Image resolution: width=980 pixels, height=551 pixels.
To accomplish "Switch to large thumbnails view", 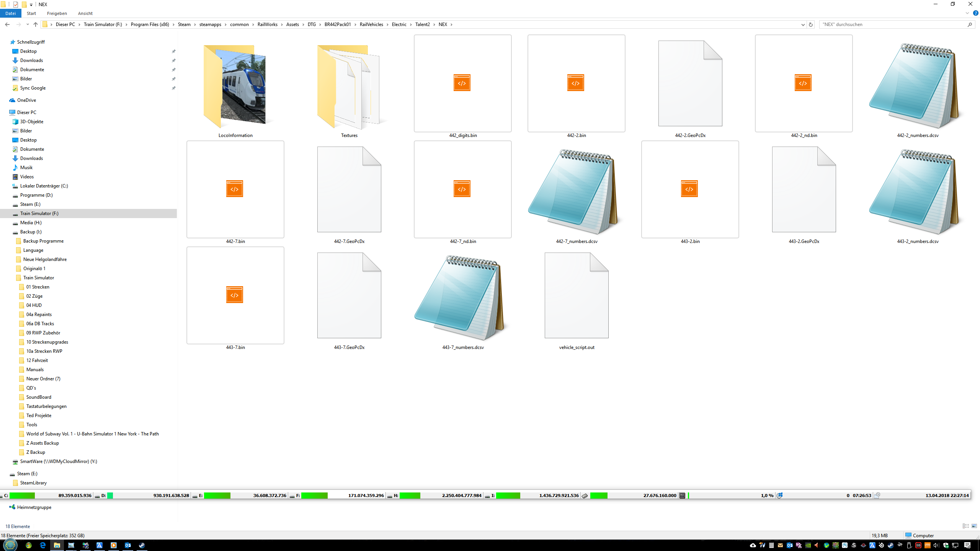I will (x=974, y=526).
